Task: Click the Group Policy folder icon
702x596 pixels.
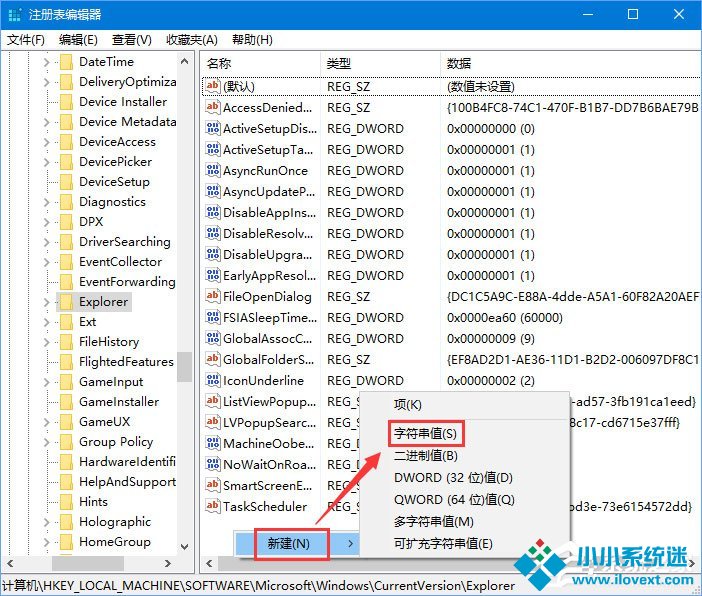Action: pyautogui.click(x=66, y=442)
